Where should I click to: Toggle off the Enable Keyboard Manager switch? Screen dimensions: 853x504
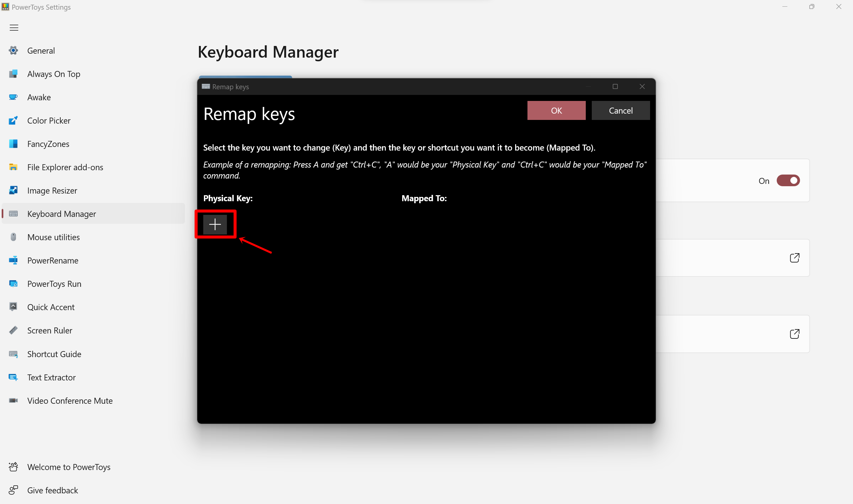(x=788, y=180)
